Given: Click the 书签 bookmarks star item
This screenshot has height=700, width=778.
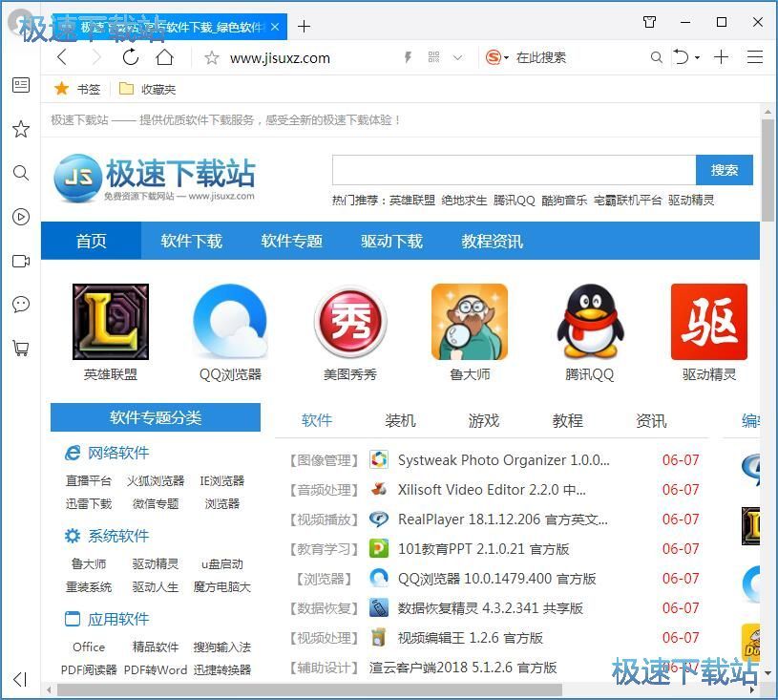Looking at the screenshot, I should (77, 89).
